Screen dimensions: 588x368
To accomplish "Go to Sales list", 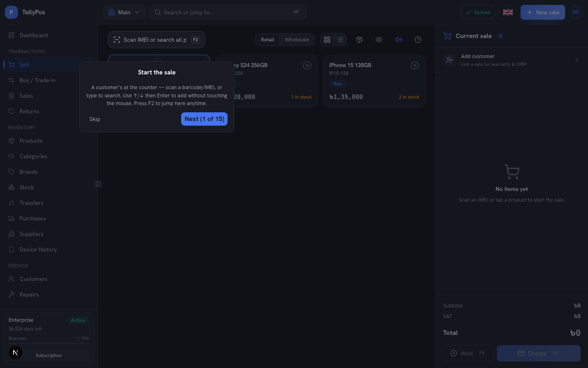I will (49, 96).
